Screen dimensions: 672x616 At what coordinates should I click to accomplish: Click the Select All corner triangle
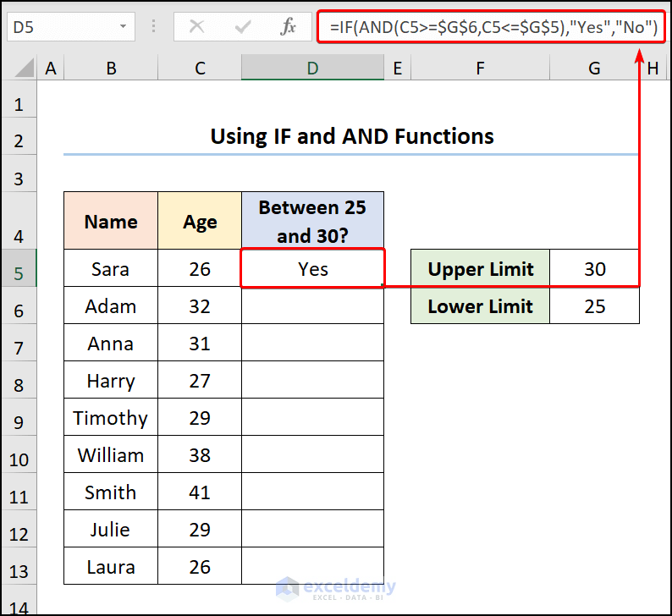[24, 68]
